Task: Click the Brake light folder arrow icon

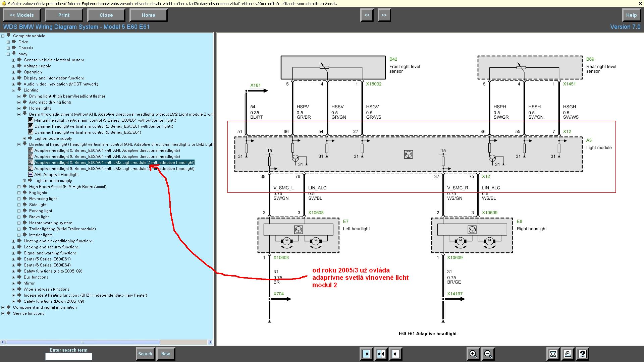Action: coord(25,216)
